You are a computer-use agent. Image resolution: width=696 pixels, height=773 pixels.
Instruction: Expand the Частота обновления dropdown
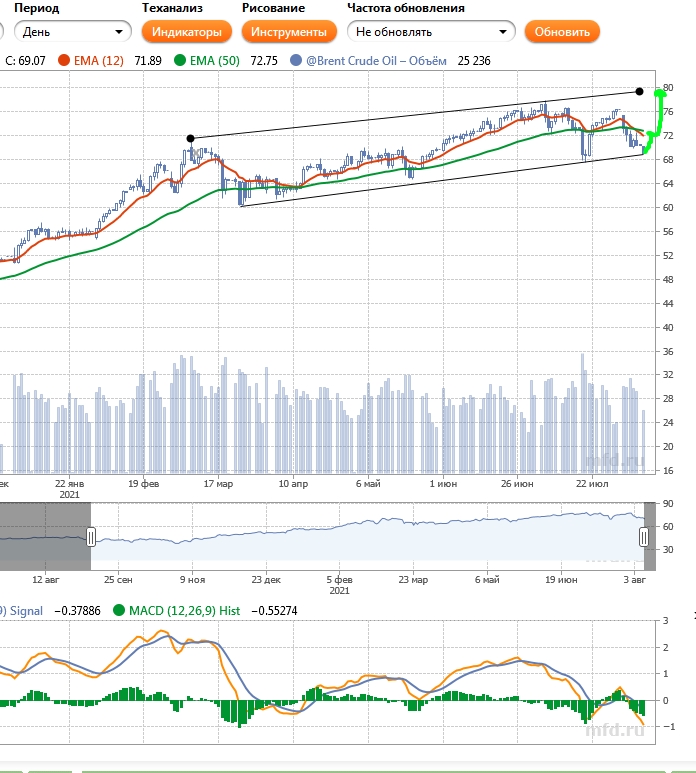pos(430,31)
